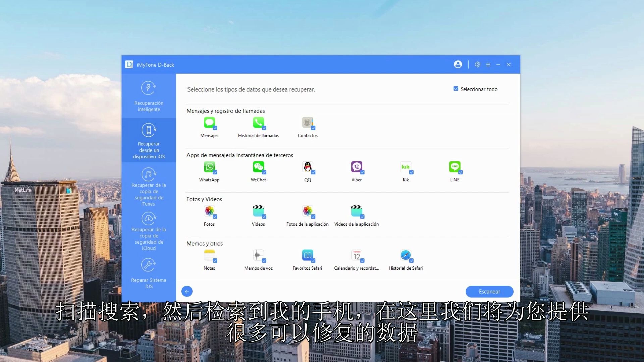Select the WhatsApp data type icon

(209, 167)
